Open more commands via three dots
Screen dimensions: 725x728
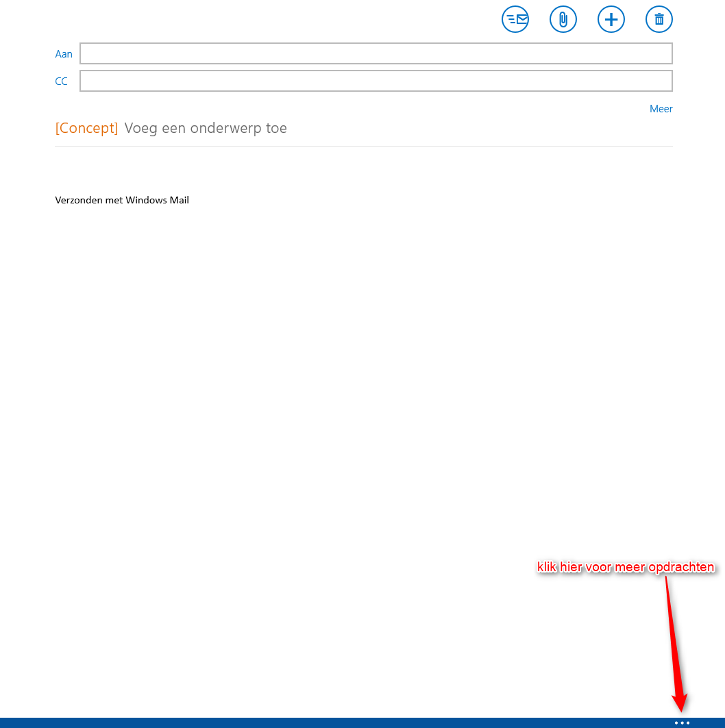[x=682, y=723]
